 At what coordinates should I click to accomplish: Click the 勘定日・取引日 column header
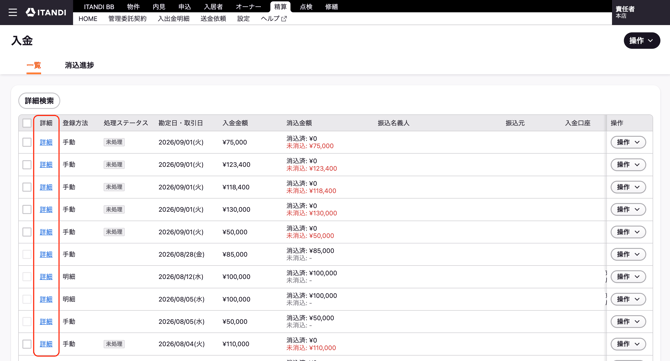click(x=180, y=123)
